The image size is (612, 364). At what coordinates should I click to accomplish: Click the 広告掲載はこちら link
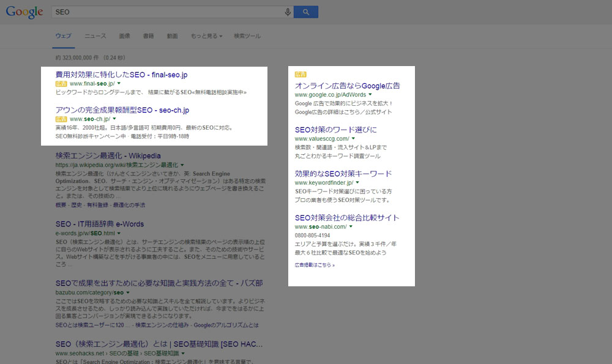point(315,265)
